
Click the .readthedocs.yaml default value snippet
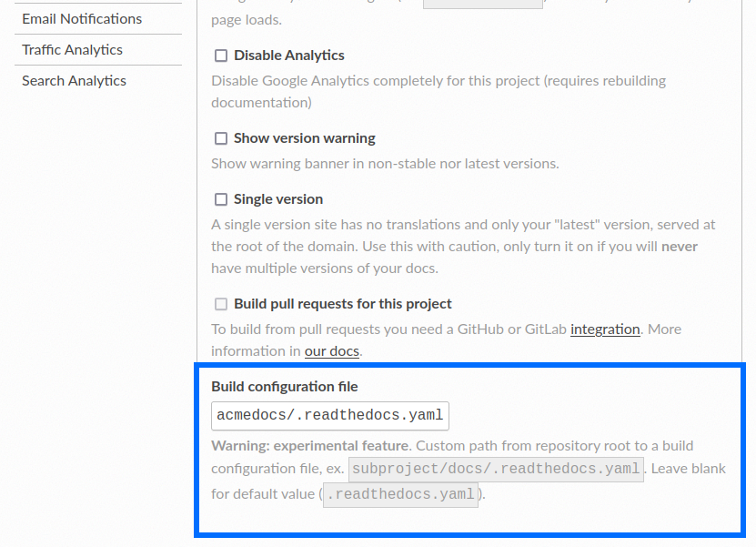399,494
